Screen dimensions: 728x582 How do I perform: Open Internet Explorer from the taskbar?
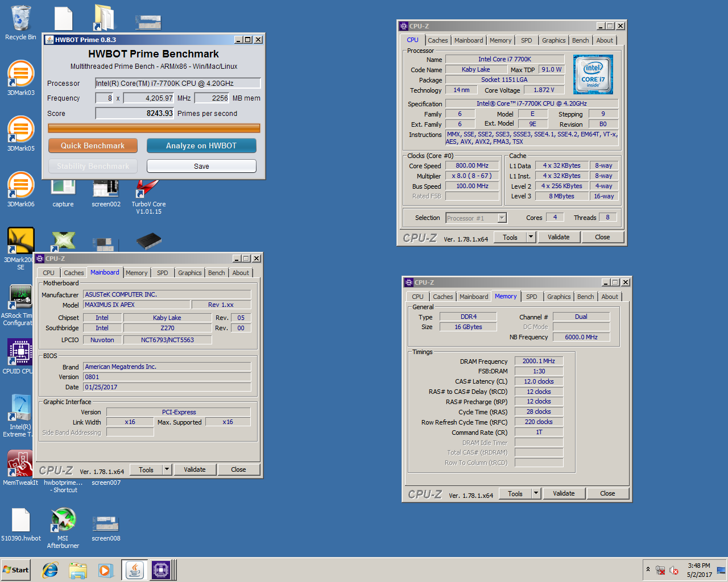50,570
